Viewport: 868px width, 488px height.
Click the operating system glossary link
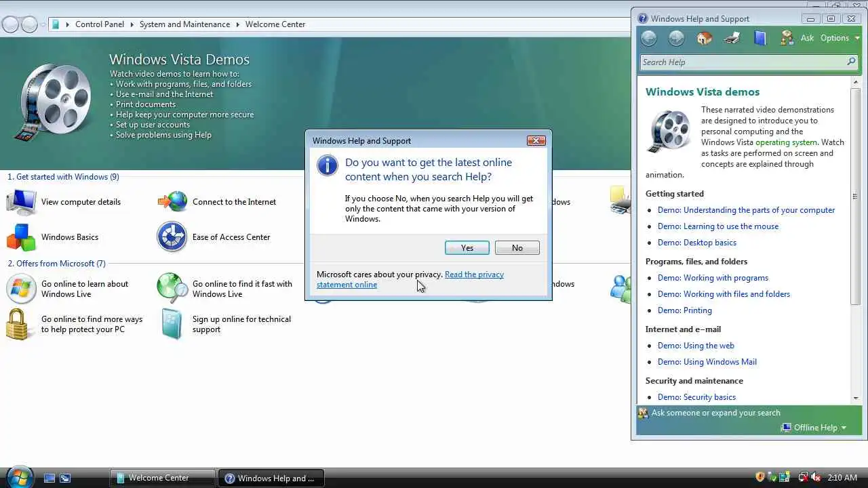(786, 142)
